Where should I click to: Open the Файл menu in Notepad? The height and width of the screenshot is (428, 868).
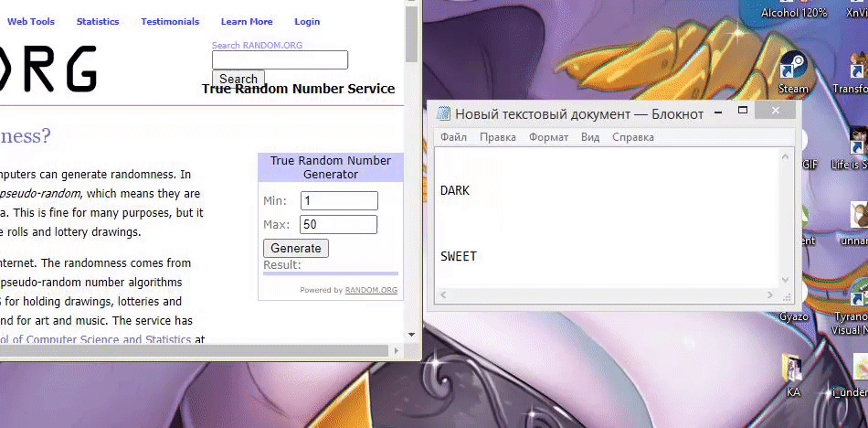(453, 137)
